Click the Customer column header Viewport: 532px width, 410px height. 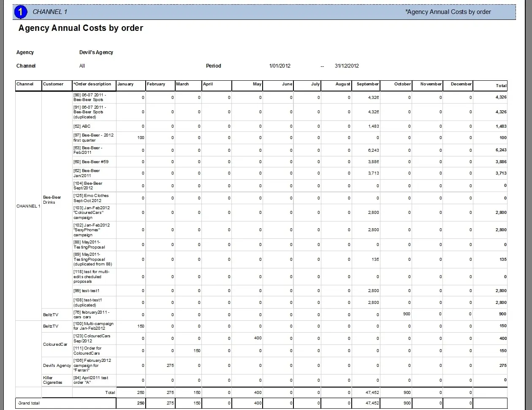53,84
